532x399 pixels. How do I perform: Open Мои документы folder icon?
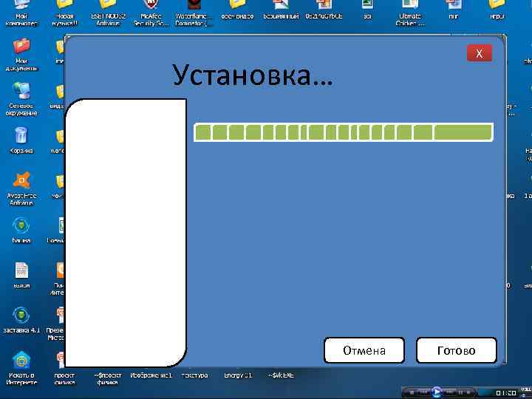pyautogui.click(x=21, y=54)
